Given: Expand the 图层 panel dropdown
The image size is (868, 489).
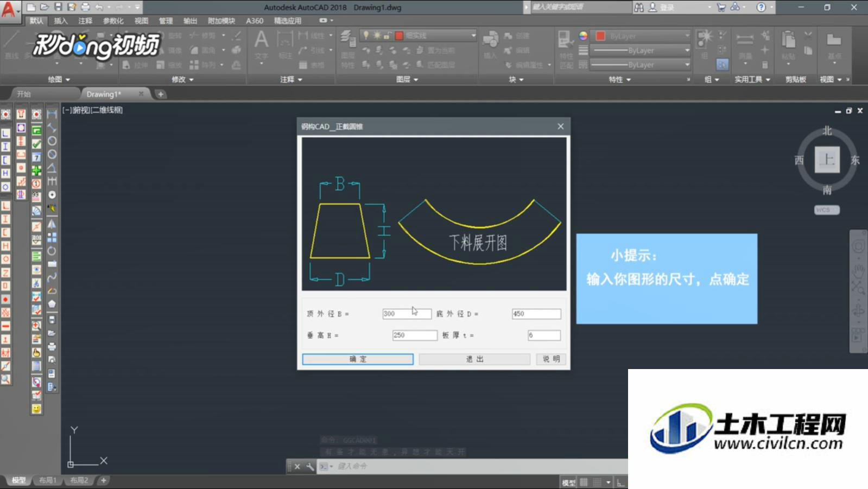Looking at the screenshot, I should coord(407,79).
